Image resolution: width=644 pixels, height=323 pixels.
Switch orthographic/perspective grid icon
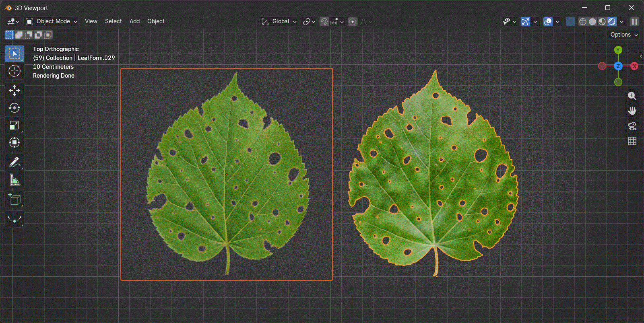point(632,141)
